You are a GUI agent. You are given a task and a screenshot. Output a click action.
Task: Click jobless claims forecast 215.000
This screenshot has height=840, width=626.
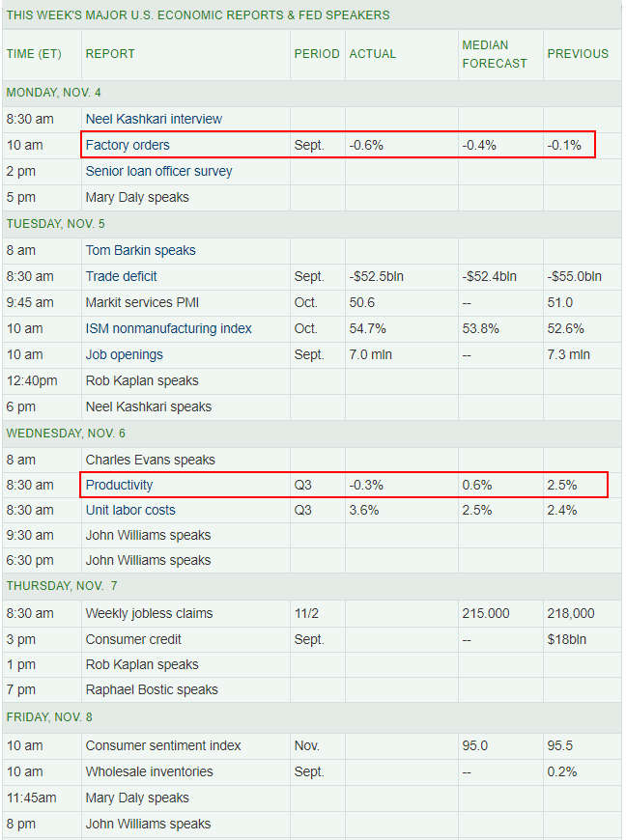click(x=486, y=613)
